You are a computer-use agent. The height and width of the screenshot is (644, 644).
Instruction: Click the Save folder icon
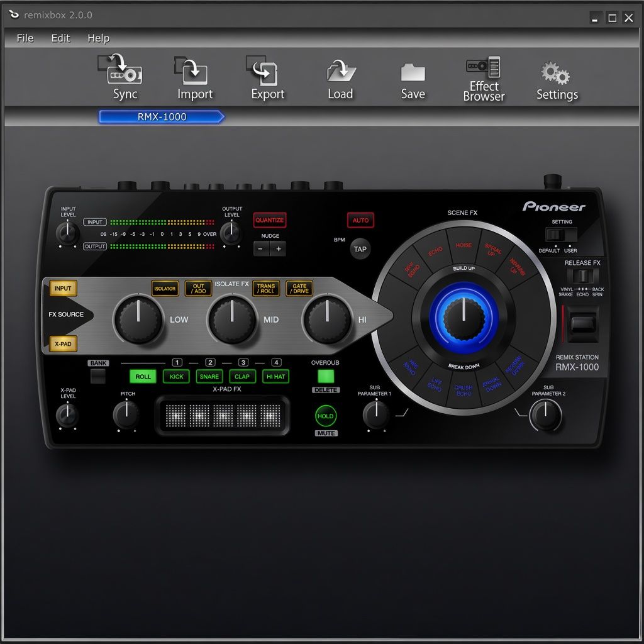[x=413, y=81]
